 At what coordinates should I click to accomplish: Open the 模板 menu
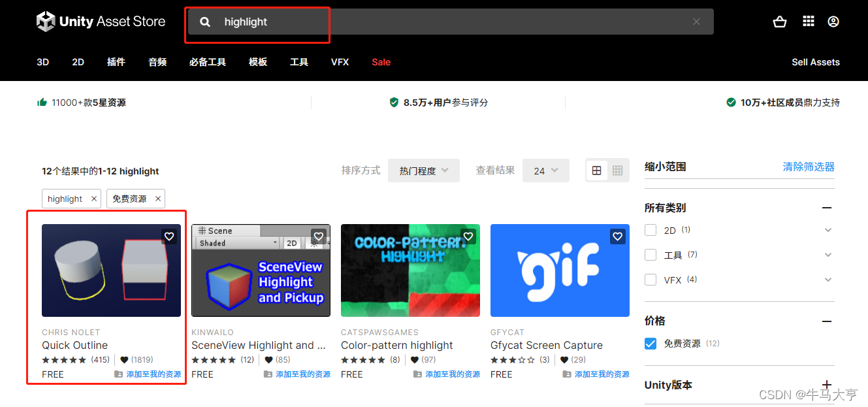tap(258, 62)
